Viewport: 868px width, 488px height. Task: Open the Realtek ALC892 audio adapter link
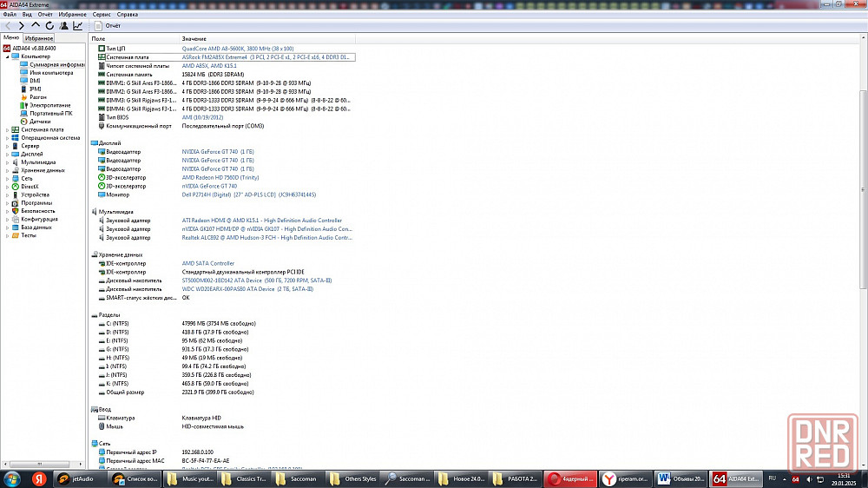point(266,238)
